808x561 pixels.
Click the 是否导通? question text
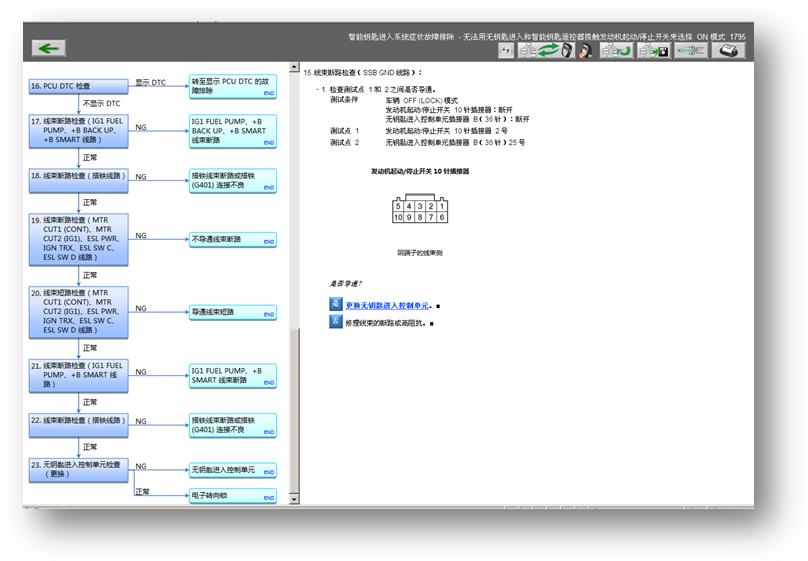coord(346,283)
